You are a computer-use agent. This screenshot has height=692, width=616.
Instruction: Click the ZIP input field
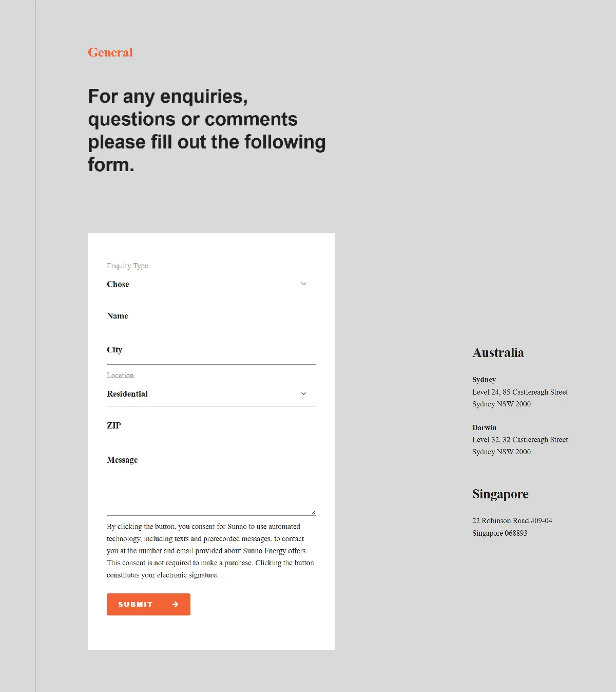click(210, 426)
